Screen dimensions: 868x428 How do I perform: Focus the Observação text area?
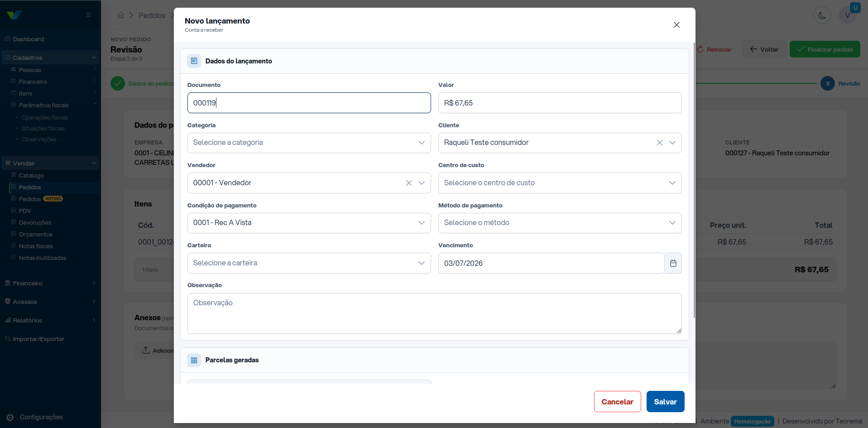tap(434, 313)
